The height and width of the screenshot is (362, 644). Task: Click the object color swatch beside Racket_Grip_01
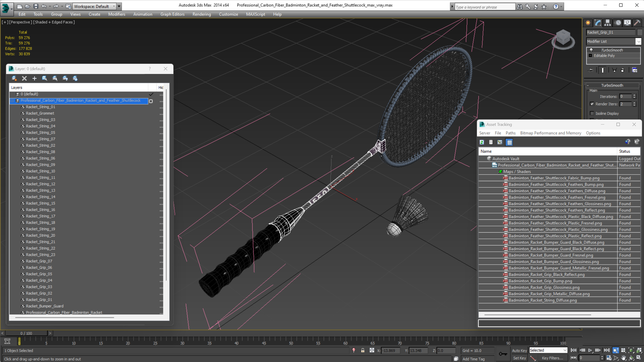pyautogui.click(x=639, y=32)
